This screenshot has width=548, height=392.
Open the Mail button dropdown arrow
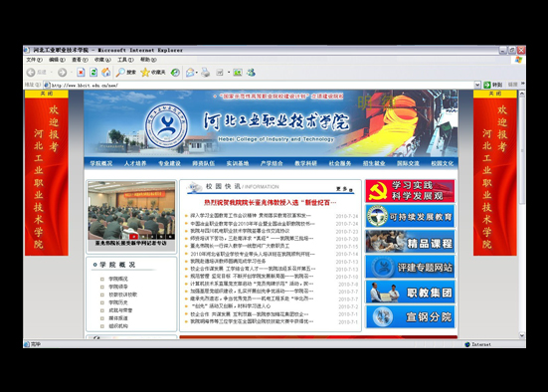click(x=197, y=73)
